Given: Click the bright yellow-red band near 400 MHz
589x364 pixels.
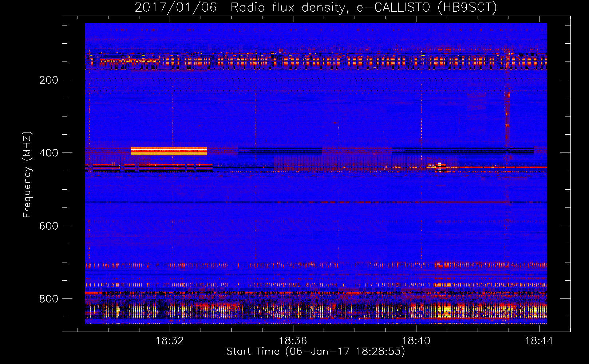Looking at the screenshot, I should point(169,151).
